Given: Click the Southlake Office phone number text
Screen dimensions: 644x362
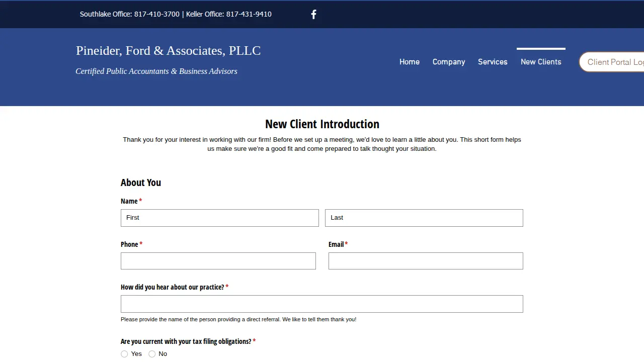Looking at the screenshot, I should [129, 14].
